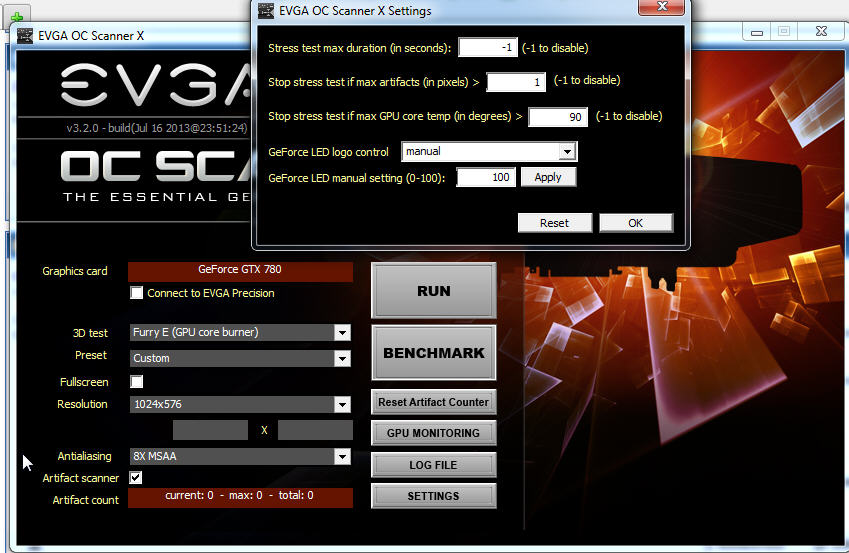Image resolution: width=849 pixels, height=553 pixels.
Task: Click the green plus icon at top left
Action: click(17, 17)
